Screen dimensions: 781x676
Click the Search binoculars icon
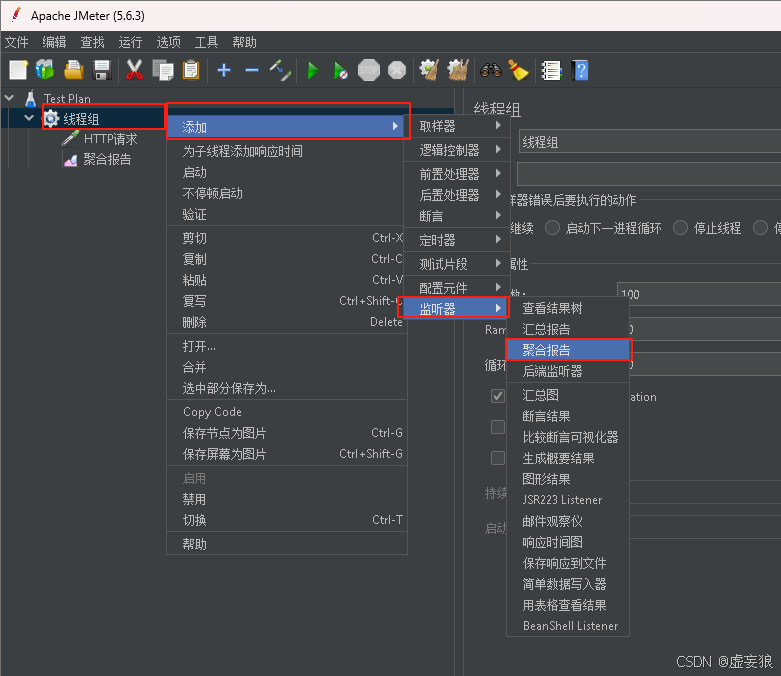coord(491,70)
